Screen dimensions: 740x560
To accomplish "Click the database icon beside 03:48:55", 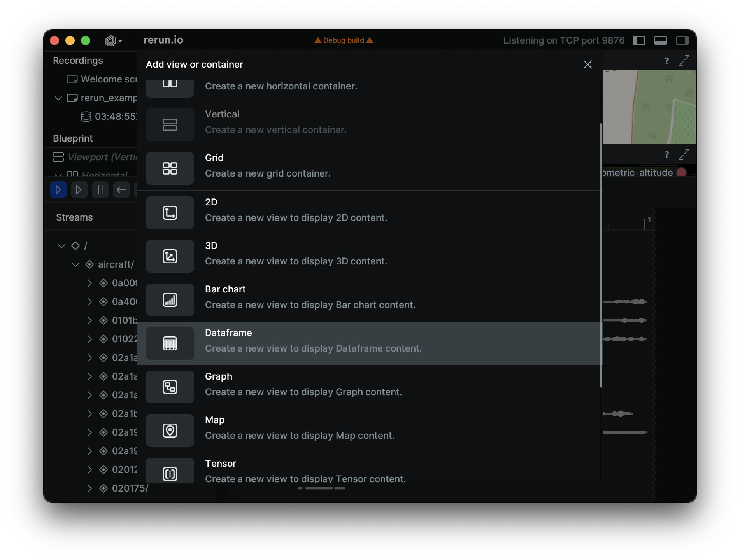I will (x=86, y=117).
